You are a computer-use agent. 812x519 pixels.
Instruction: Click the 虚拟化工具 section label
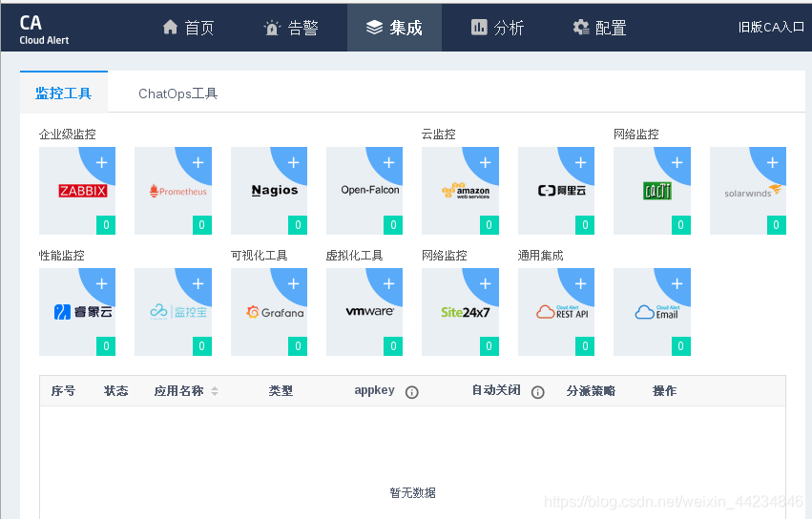[x=354, y=256]
